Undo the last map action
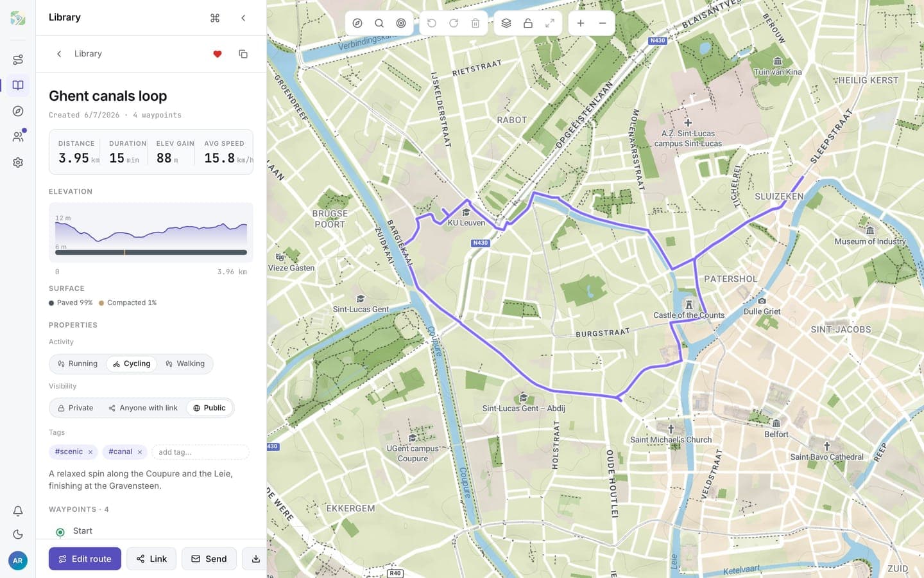Screen dimensions: 924x578 [432, 23]
